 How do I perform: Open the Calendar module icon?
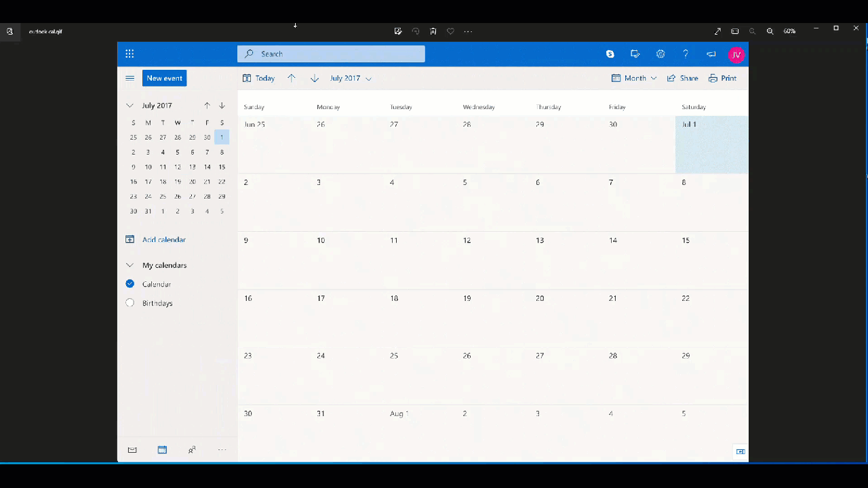point(162,450)
